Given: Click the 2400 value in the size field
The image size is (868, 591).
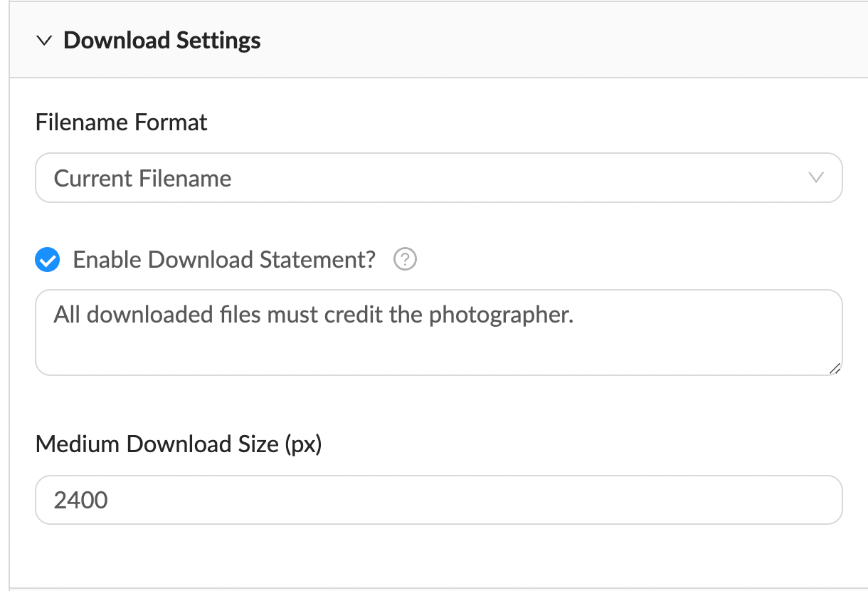Looking at the screenshot, I should click(81, 500).
